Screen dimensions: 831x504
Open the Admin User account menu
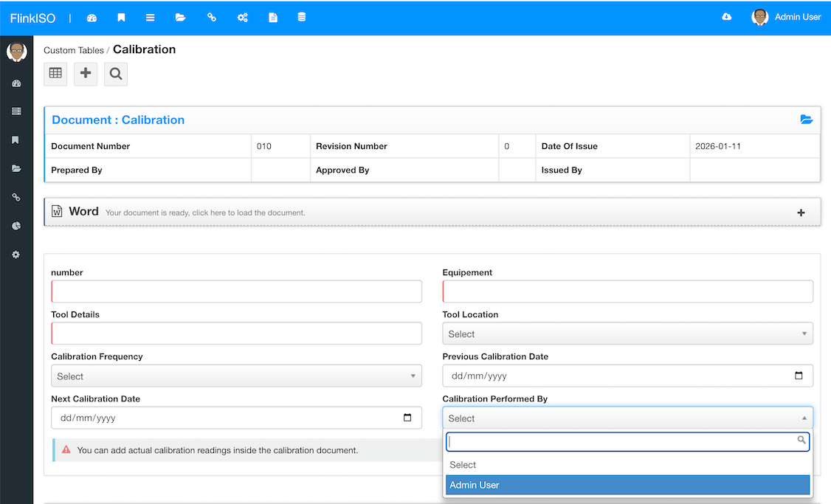[x=787, y=17]
